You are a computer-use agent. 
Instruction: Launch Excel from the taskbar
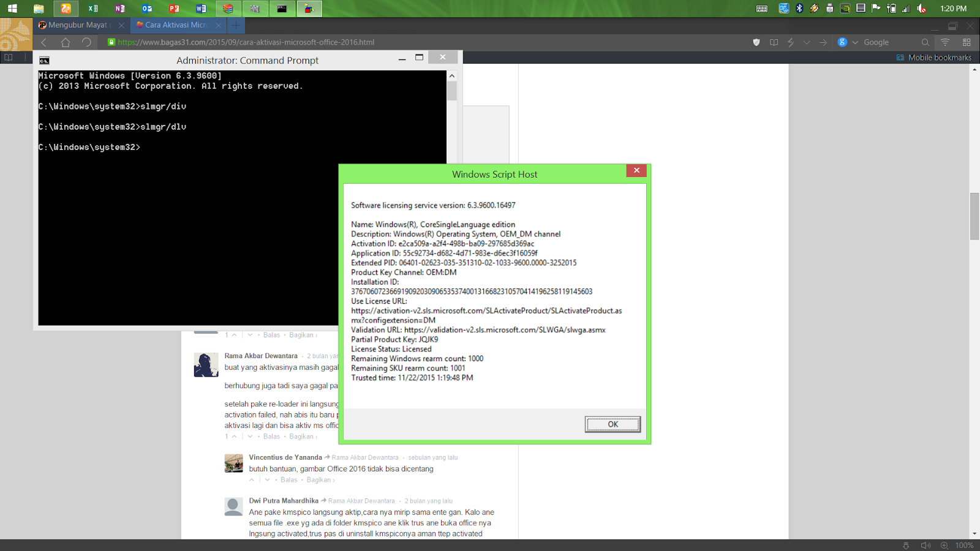coord(93,9)
